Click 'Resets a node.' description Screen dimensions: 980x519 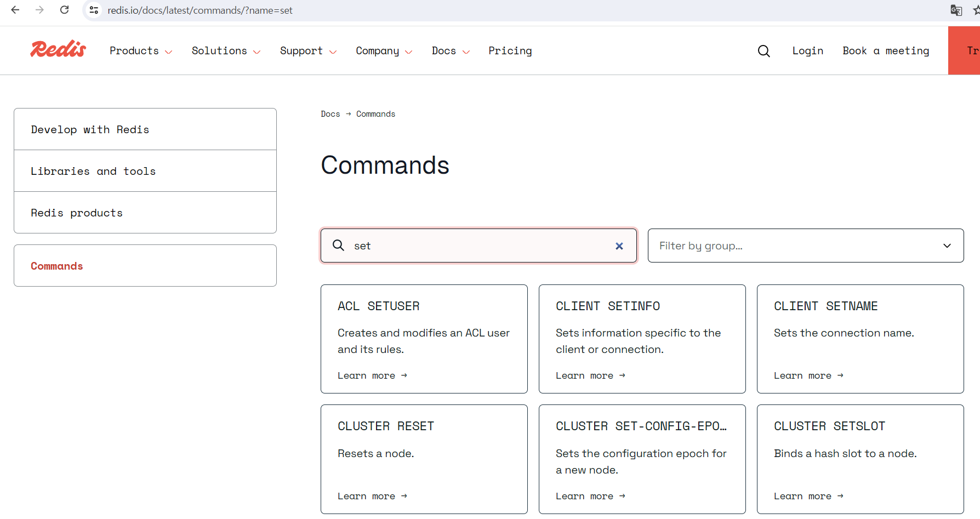pyautogui.click(x=376, y=453)
